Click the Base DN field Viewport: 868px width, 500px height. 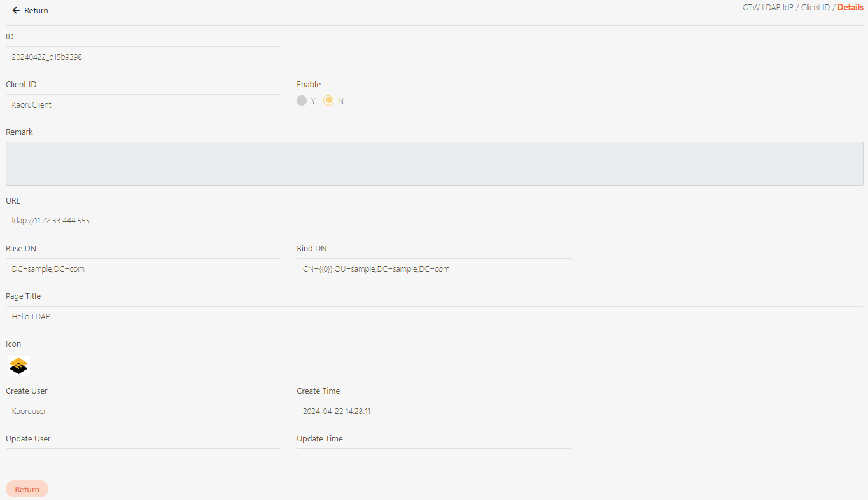click(143, 269)
